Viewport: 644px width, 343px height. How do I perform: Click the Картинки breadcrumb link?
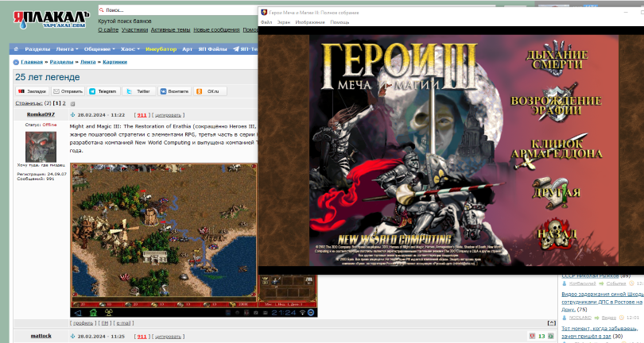pos(115,62)
